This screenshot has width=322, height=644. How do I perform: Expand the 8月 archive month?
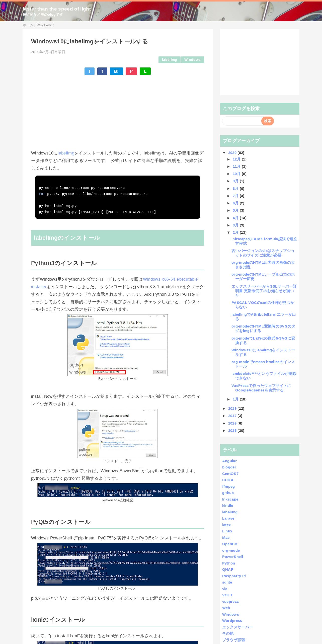pyautogui.click(x=229, y=189)
